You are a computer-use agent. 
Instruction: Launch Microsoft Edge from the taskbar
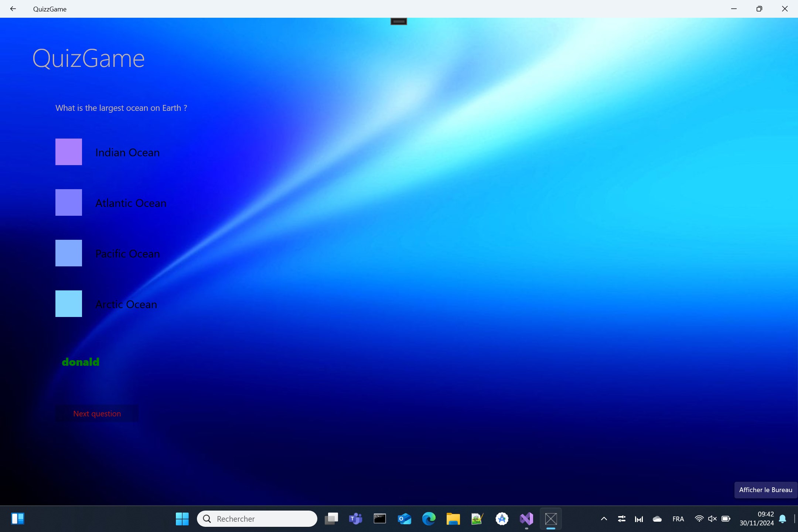(x=429, y=519)
